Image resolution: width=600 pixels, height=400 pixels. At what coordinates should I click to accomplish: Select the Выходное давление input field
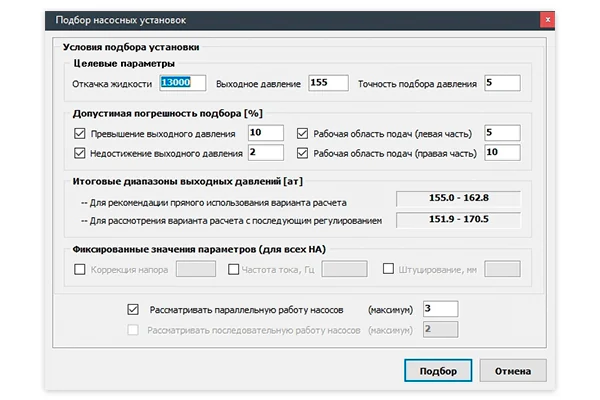[328, 83]
